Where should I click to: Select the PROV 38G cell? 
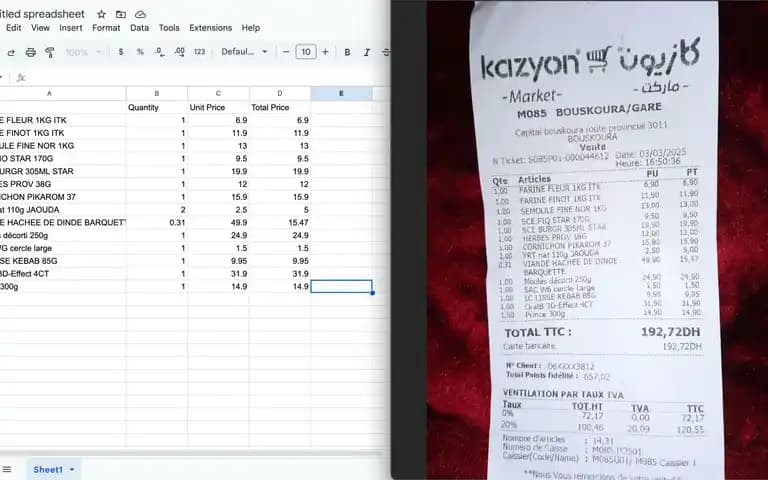point(63,184)
